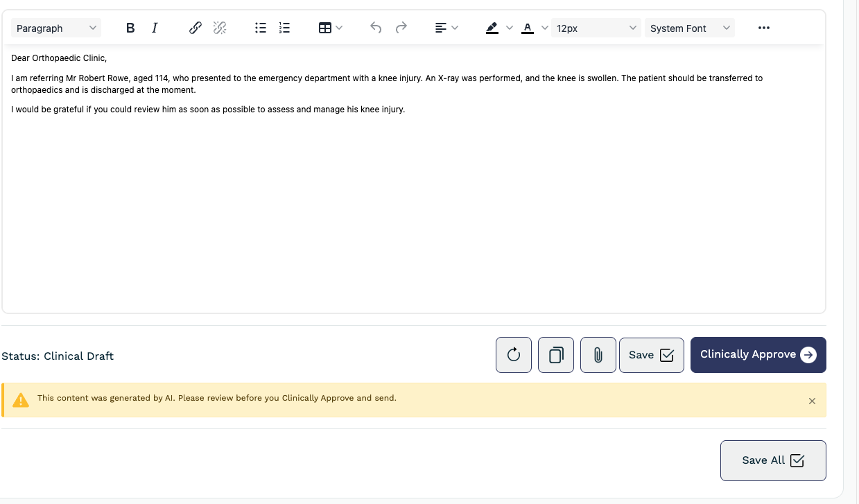Redo the last undone edit
859x504 pixels.
pos(401,28)
